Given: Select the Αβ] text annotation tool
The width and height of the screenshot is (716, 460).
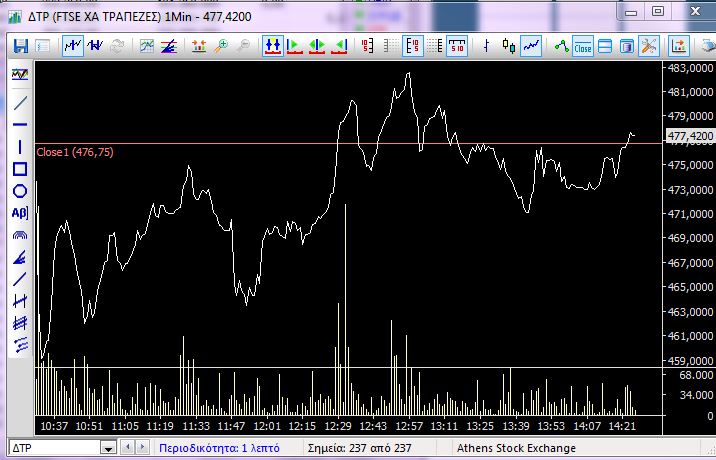Looking at the screenshot, I should (20, 213).
